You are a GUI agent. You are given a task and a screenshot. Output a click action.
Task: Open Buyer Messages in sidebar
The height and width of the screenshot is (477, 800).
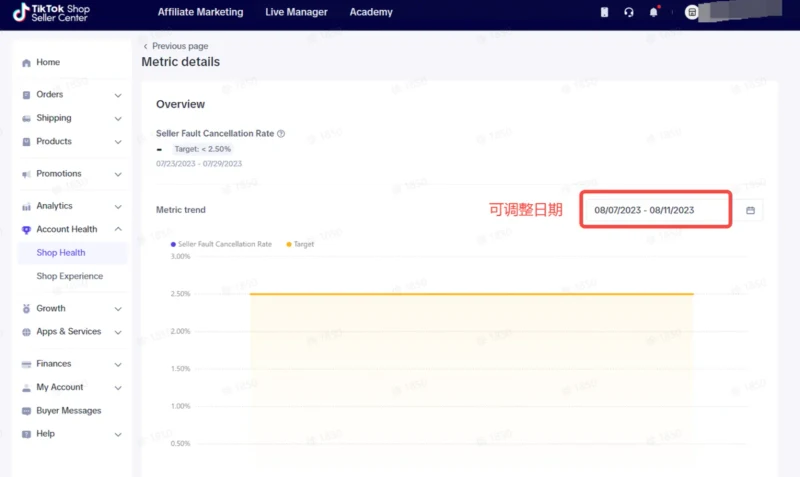68,411
